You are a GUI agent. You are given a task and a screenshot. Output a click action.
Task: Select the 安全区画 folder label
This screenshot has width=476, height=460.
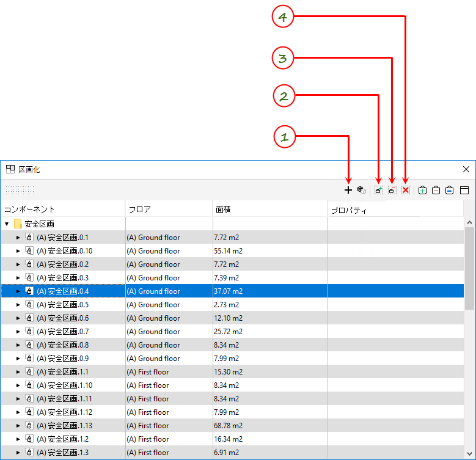40,224
